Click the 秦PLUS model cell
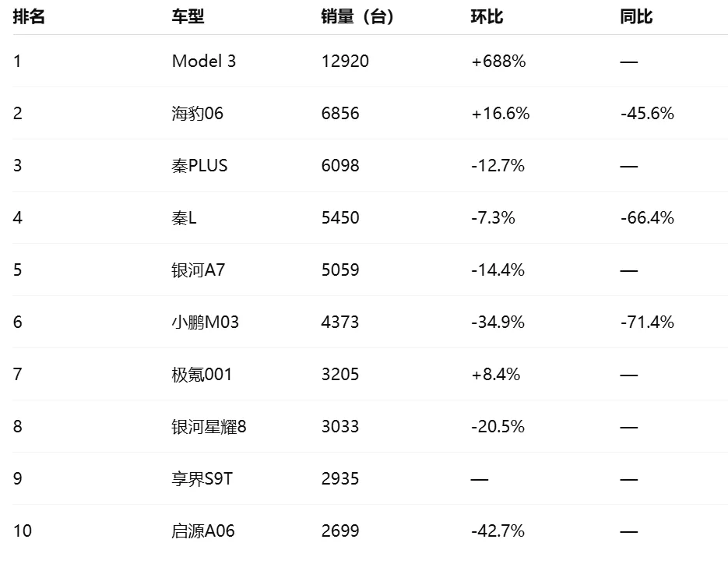The height and width of the screenshot is (564, 728). [x=199, y=166]
